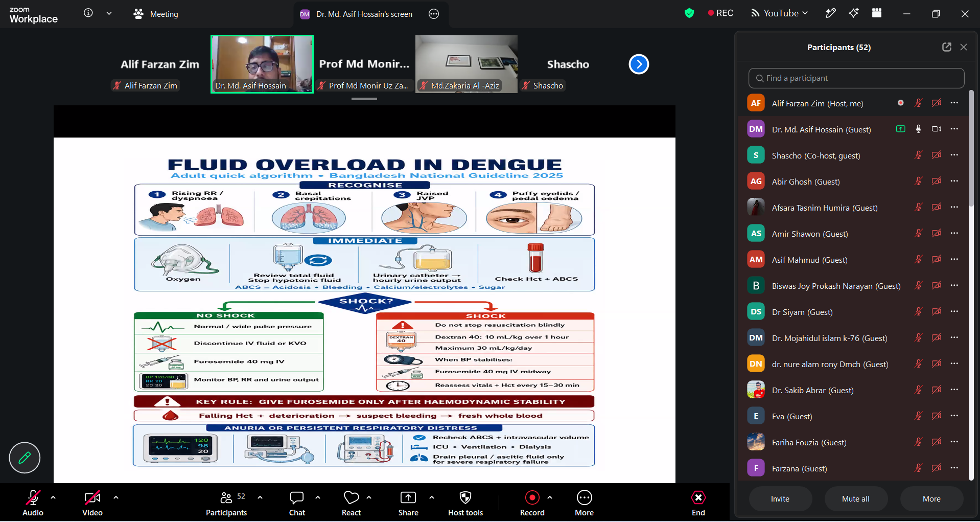980x522 pixels.
Task: Open more options for Farzana
Action: point(954,468)
